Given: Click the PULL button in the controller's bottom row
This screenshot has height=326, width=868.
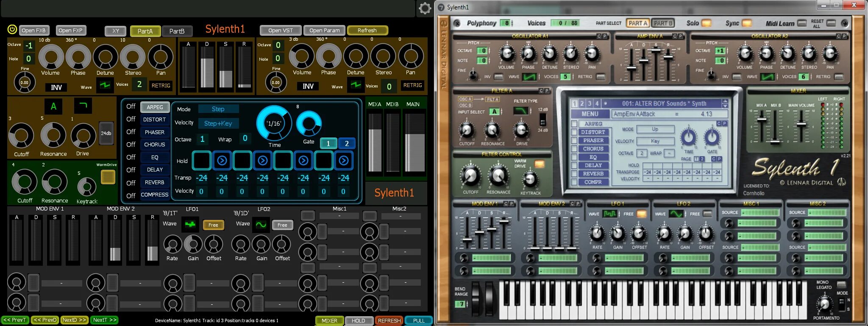Looking at the screenshot, I should click(419, 320).
